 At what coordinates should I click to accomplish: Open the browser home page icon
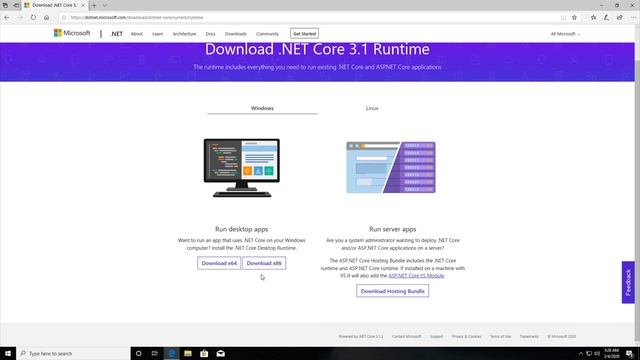click(47, 18)
